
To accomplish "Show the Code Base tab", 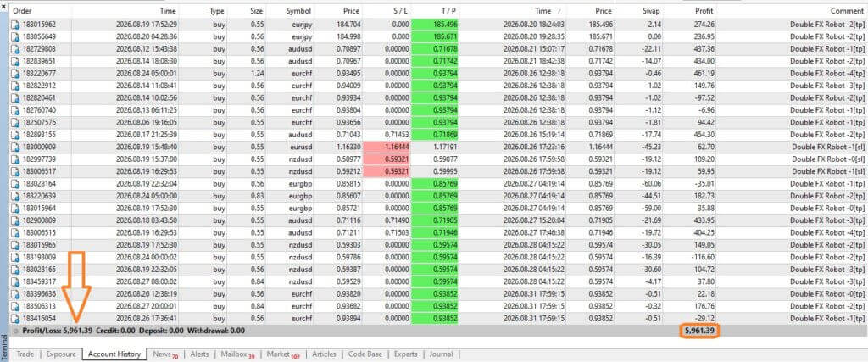I will pos(365,354).
